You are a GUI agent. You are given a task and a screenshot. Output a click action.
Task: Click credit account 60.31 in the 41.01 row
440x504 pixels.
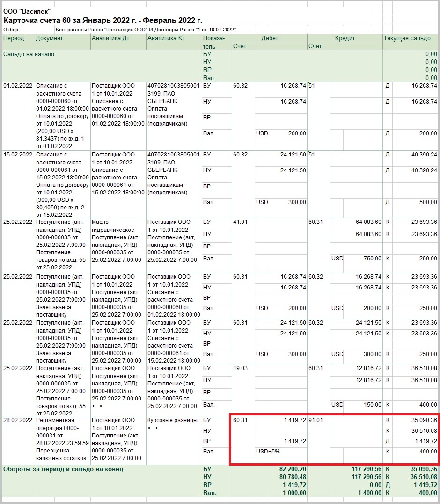[315, 222]
